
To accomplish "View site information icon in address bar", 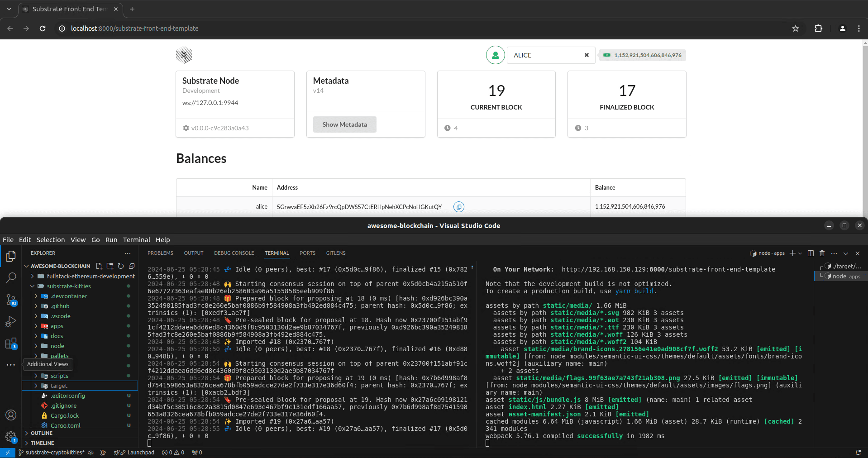I will (x=62, y=29).
